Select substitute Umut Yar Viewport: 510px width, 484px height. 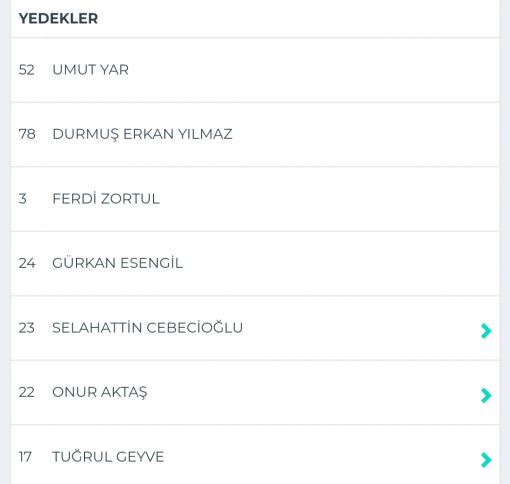(x=90, y=70)
